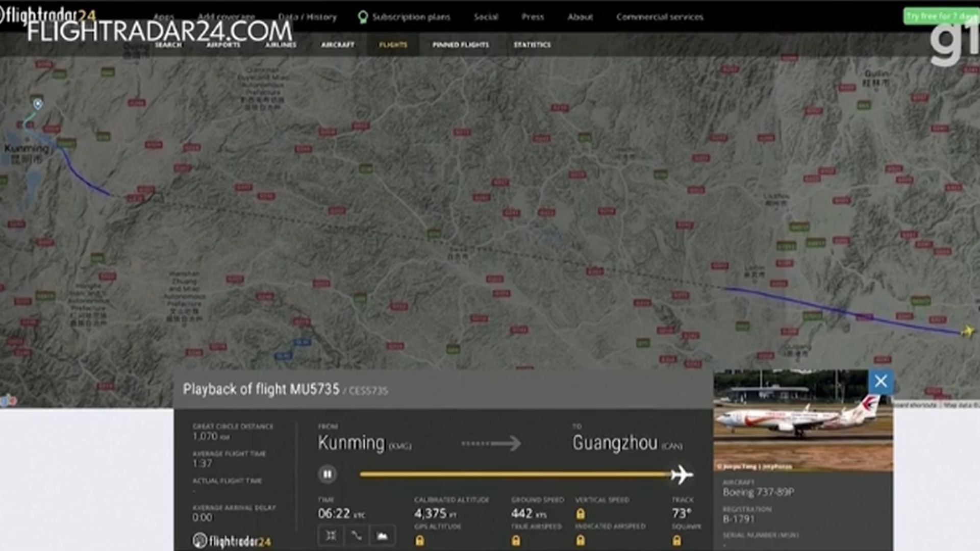Viewport: 980px width, 551px height.
Task: Click the center-on-aircraft view button
Action: click(x=331, y=536)
